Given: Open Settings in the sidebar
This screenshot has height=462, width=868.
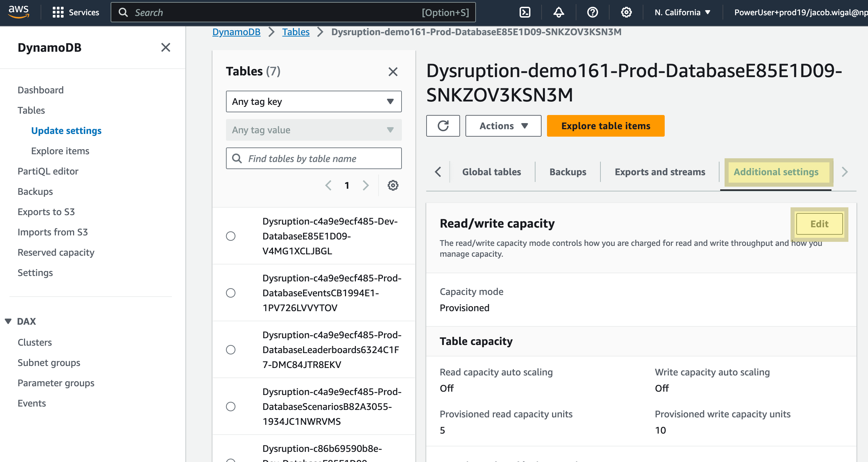Looking at the screenshot, I should [35, 273].
